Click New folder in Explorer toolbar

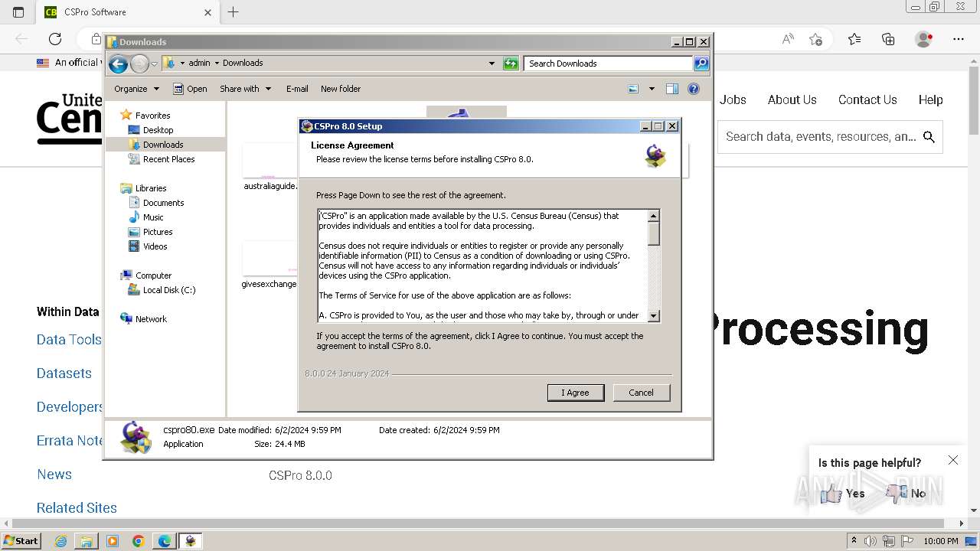341,89
